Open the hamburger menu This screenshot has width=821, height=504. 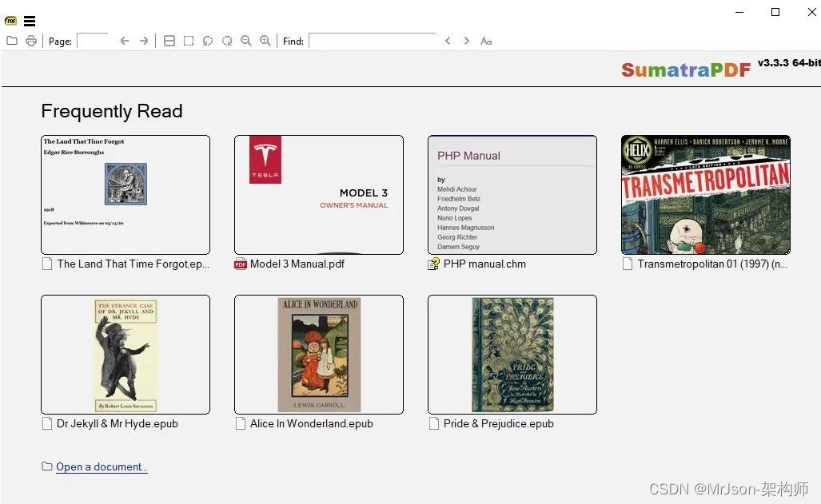point(30,21)
